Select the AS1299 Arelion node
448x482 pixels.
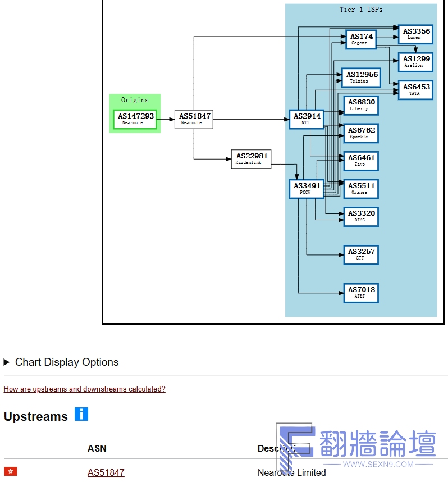(x=415, y=62)
